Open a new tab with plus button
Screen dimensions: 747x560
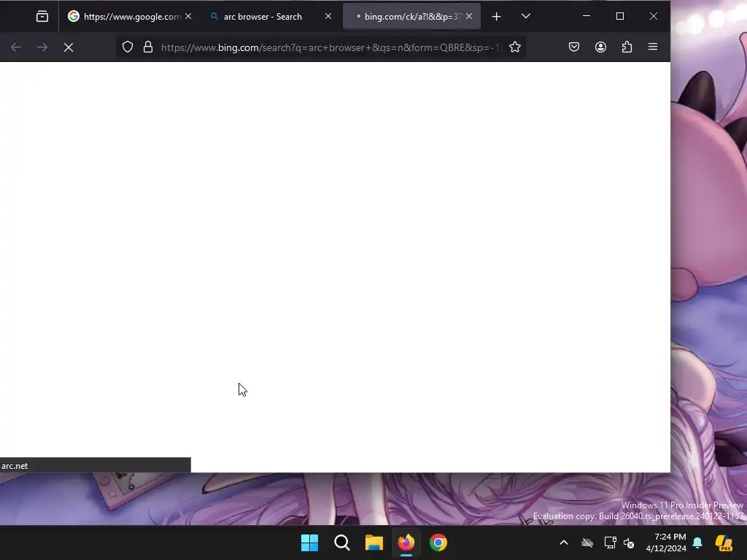(496, 17)
